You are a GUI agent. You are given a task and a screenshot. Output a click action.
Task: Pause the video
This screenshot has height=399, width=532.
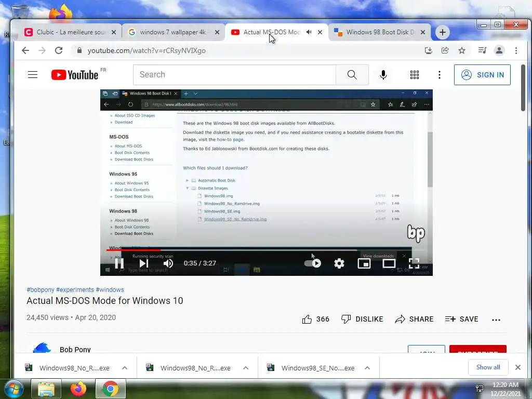pos(119,263)
